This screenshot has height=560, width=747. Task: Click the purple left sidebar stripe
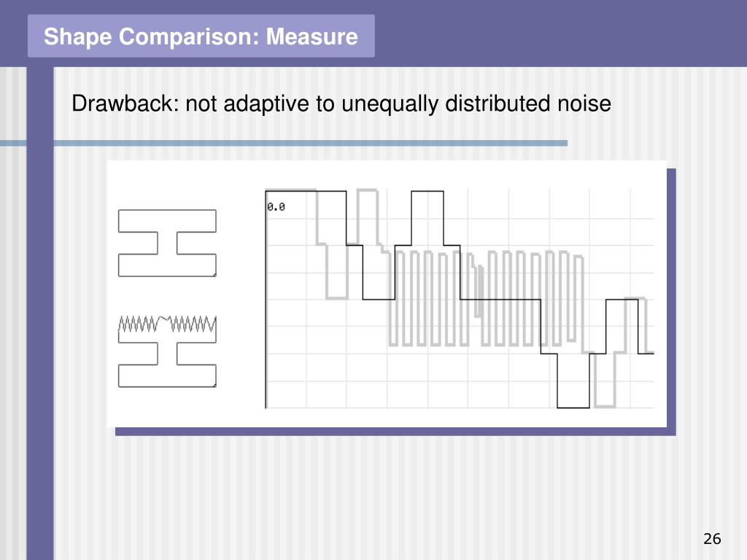[41, 314]
